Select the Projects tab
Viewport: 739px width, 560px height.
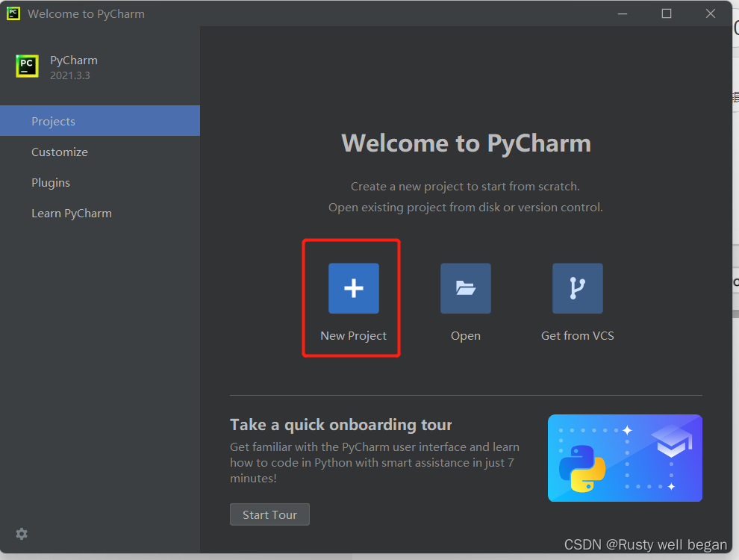pos(53,121)
